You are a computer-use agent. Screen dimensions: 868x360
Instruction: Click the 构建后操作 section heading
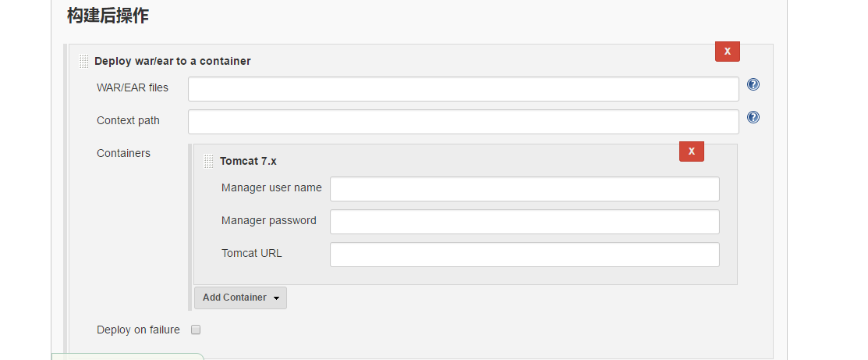(x=108, y=16)
